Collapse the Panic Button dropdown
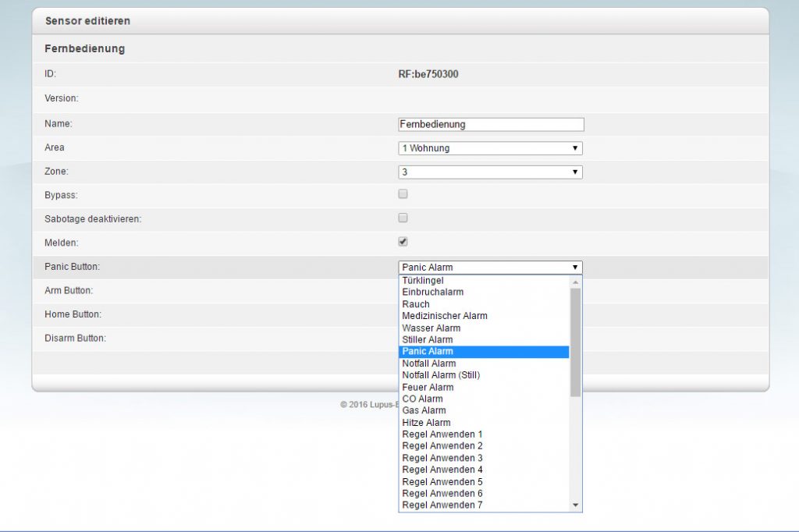Screen dimensions: 799x532 click(x=490, y=268)
